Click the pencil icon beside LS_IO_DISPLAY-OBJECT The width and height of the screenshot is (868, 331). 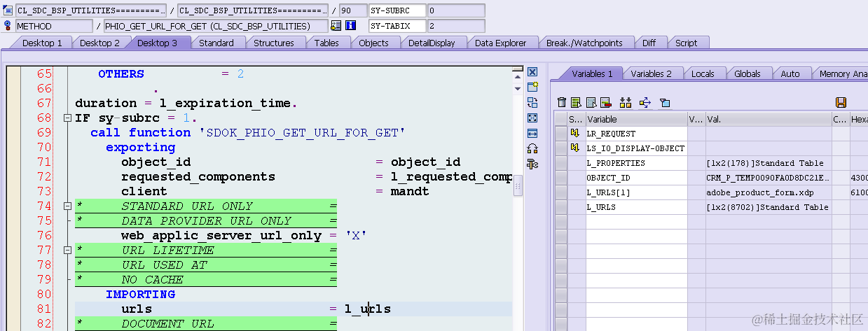575,148
